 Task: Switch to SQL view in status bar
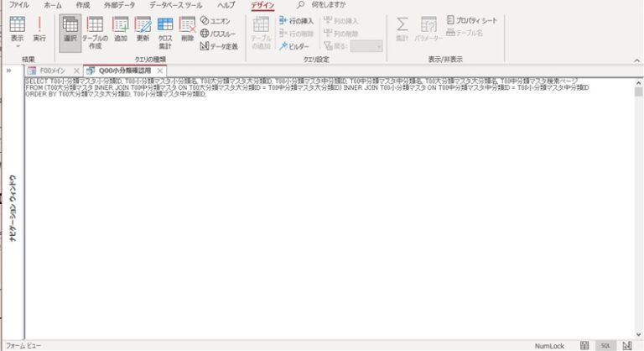(x=605, y=345)
